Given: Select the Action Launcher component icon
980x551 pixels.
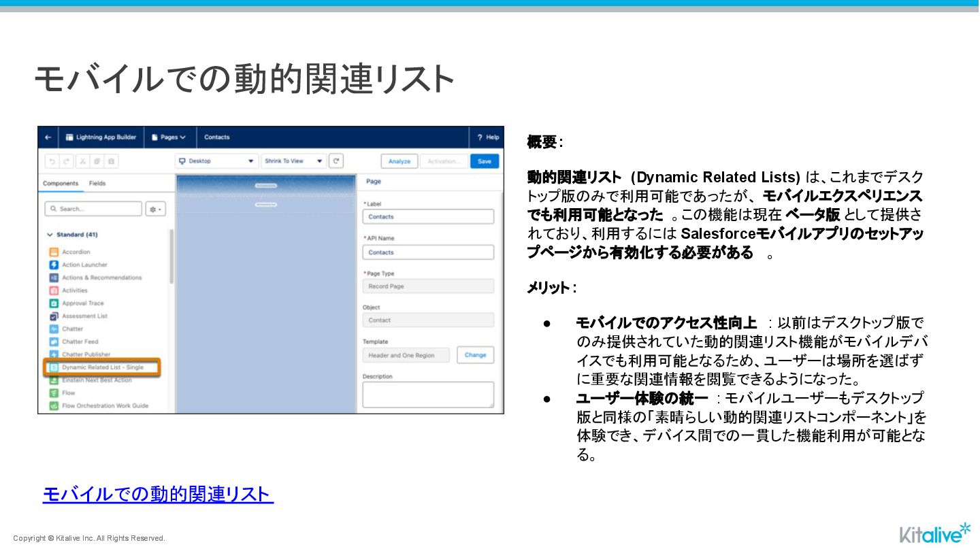Looking at the screenshot, I should [54, 265].
